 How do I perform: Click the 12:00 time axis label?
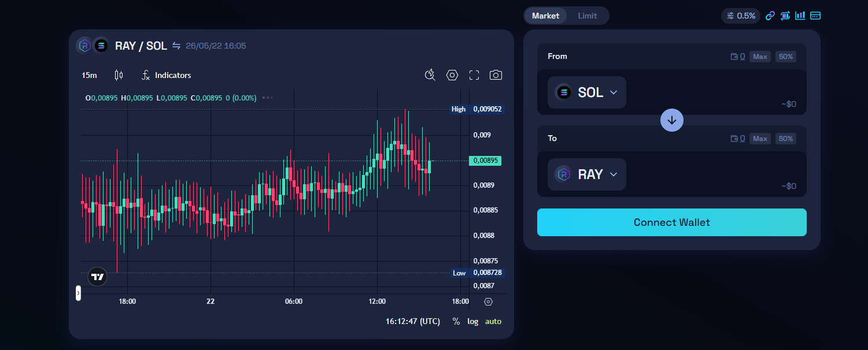[x=377, y=301]
